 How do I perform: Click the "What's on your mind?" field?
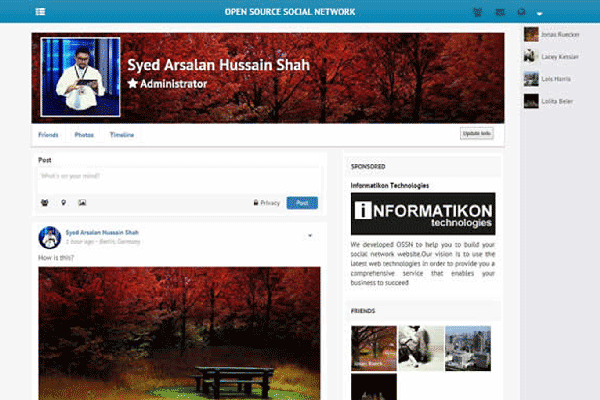[177, 176]
